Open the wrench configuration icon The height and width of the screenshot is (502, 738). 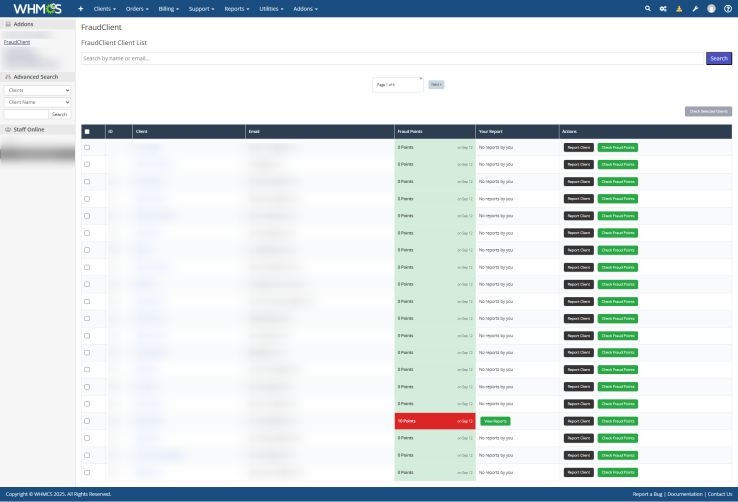(695, 8)
